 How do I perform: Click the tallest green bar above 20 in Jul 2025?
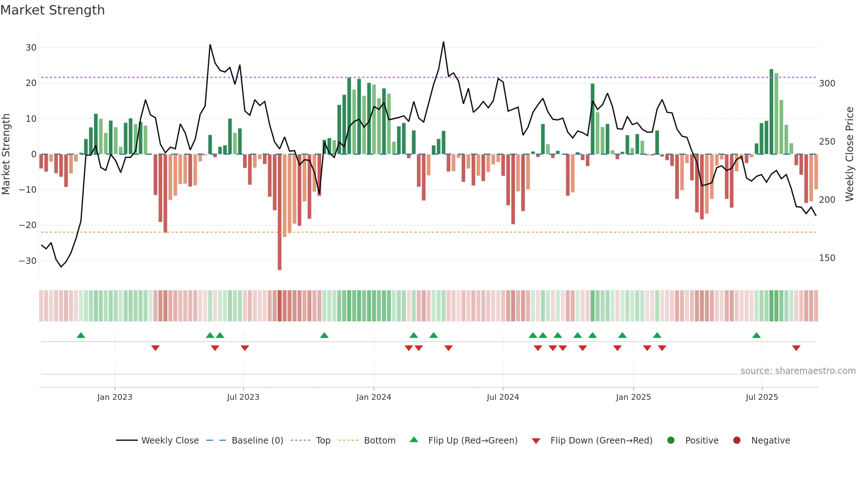point(771,112)
